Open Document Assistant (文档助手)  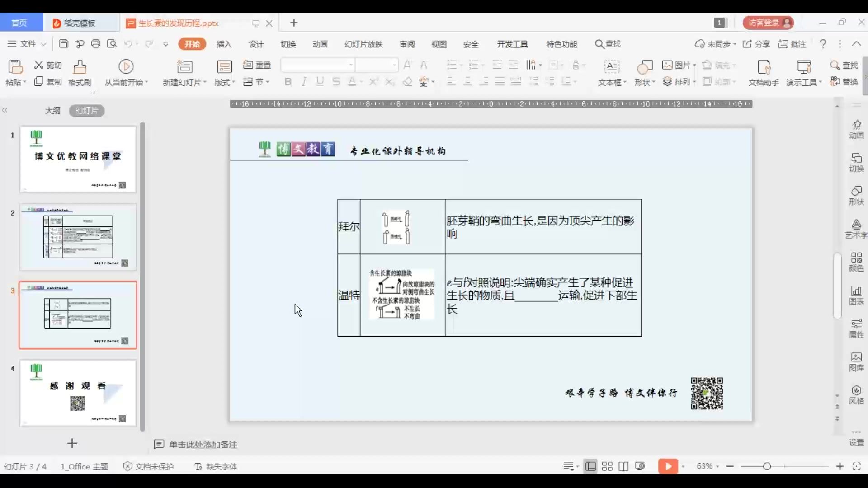coord(764,73)
